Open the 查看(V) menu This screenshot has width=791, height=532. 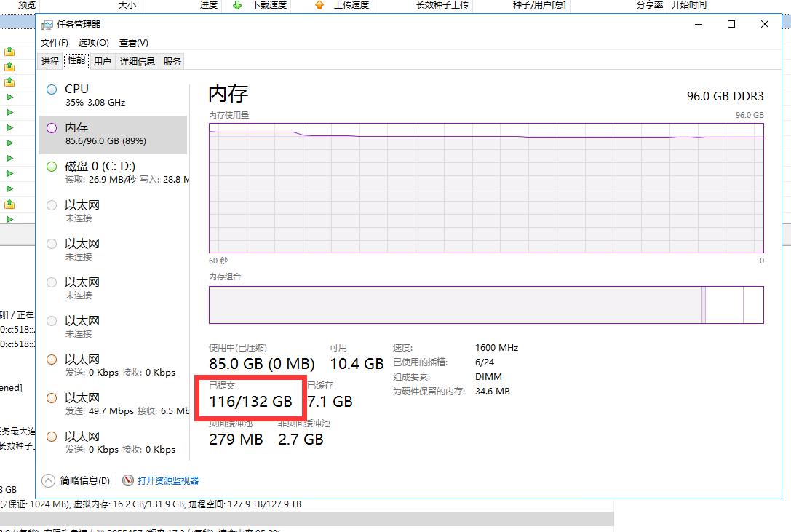134,43
